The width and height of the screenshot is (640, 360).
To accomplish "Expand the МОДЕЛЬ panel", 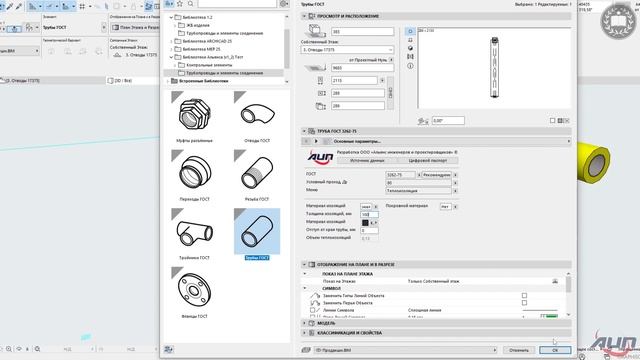I will point(304,323).
